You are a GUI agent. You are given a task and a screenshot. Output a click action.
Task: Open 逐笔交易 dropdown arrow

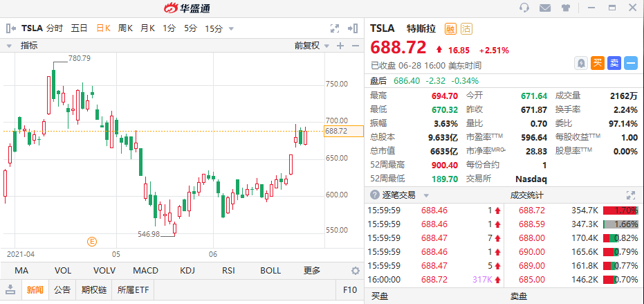coord(426,195)
